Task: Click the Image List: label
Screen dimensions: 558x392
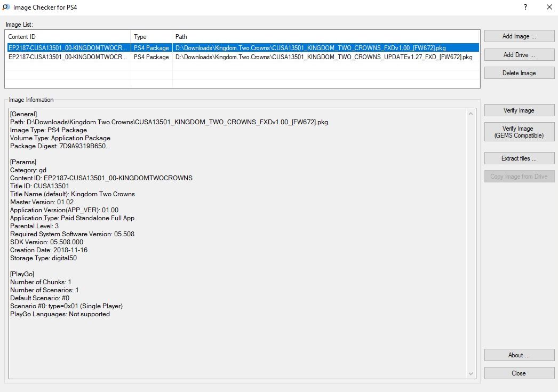Action: (19, 25)
